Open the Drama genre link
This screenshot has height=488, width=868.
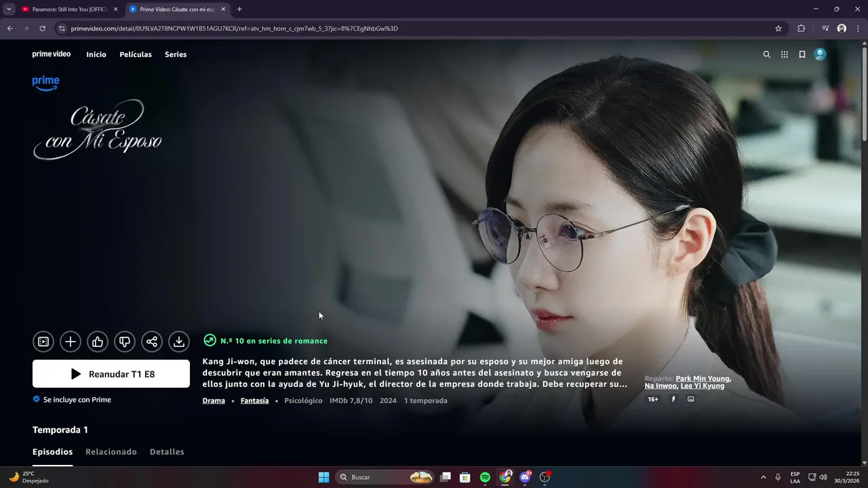click(x=214, y=401)
